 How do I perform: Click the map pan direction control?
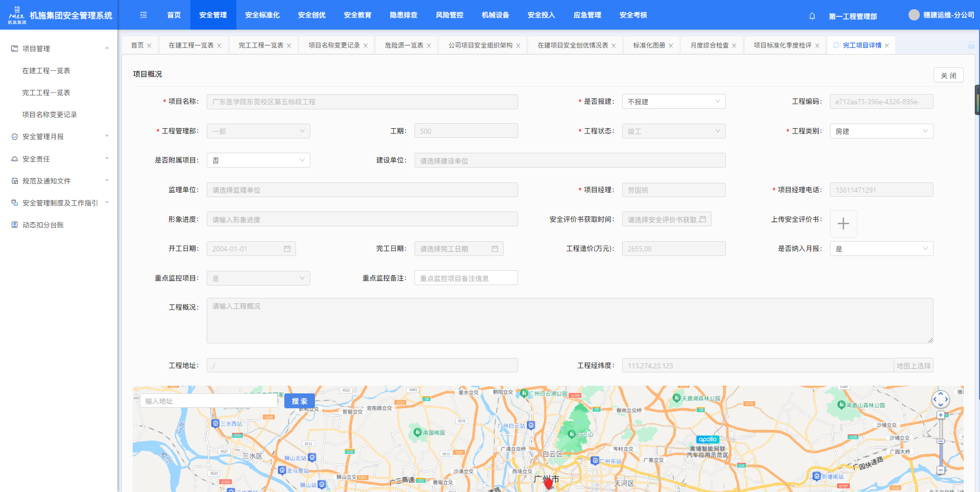click(x=941, y=399)
